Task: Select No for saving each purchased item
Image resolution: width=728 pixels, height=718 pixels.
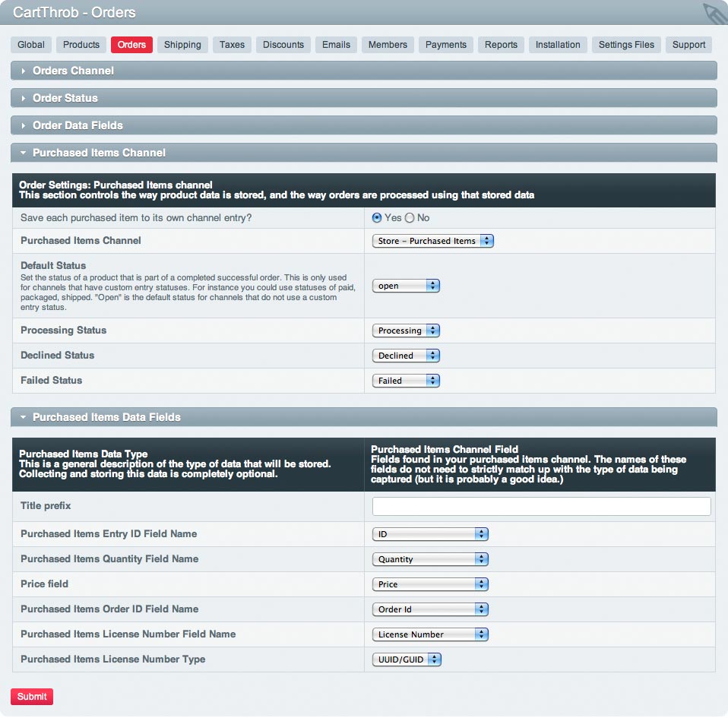Action: [410, 218]
